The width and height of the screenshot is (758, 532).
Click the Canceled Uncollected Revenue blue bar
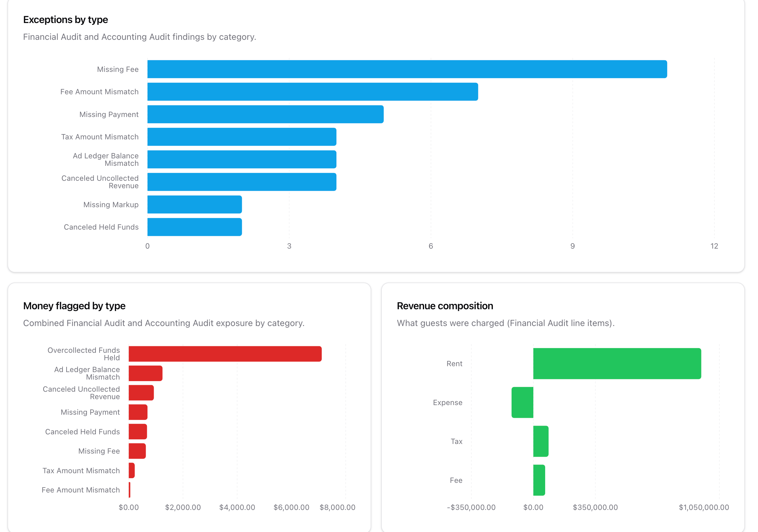click(242, 182)
